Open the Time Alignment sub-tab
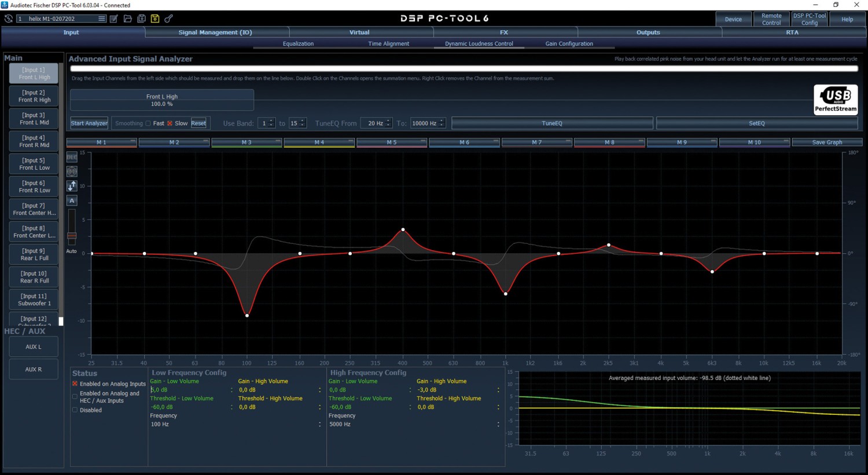The height and width of the screenshot is (475, 868). (x=388, y=43)
